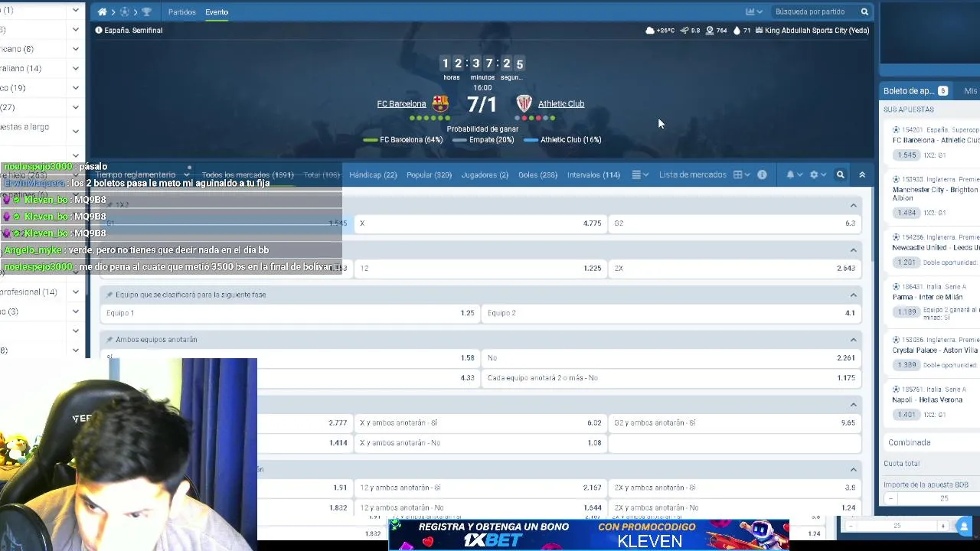The width and height of the screenshot is (980, 551).
Task: Collapse the double chance market section
Action: click(x=853, y=250)
